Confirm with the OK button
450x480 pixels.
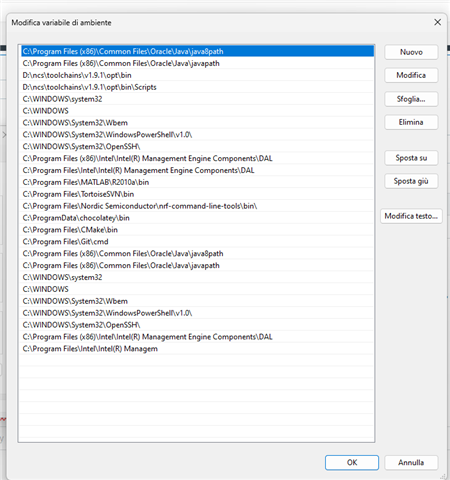[x=352, y=463]
